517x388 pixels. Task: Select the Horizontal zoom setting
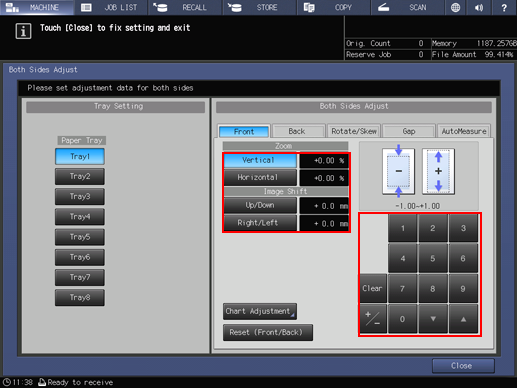click(x=260, y=177)
